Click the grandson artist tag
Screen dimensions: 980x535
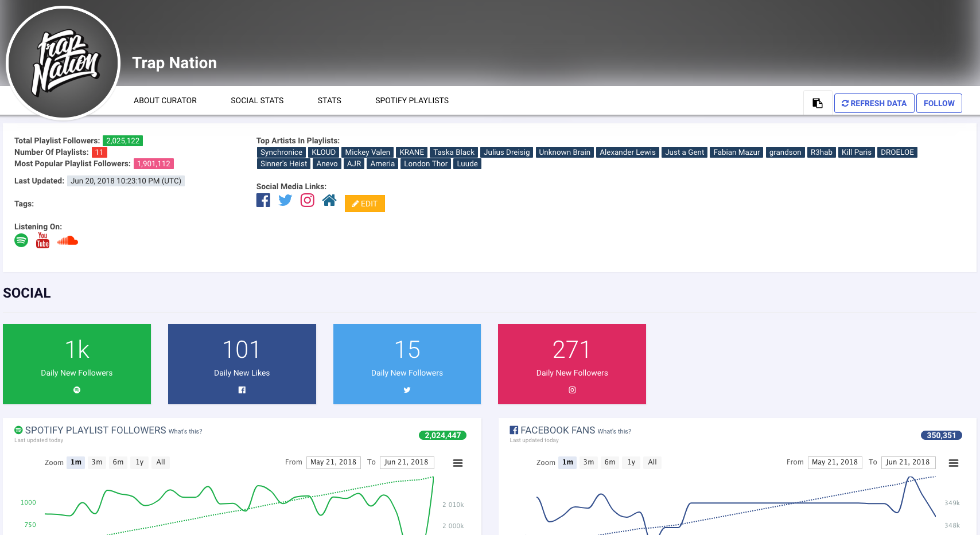click(785, 152)
